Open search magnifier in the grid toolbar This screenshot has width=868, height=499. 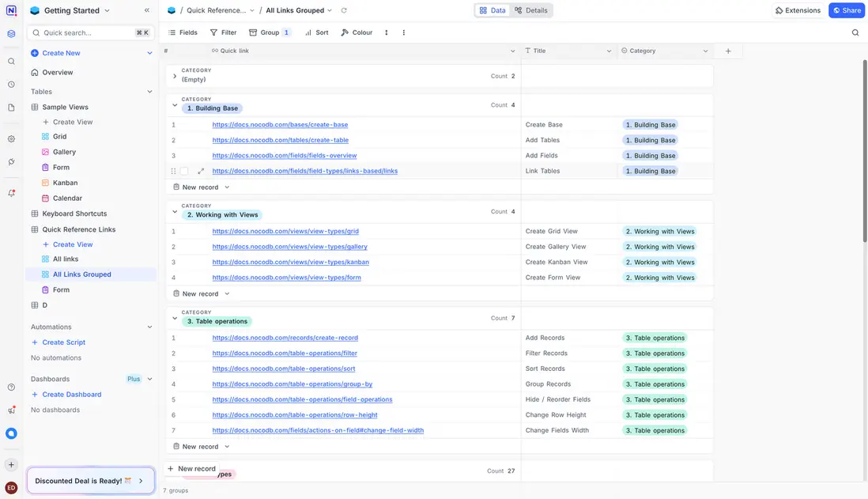tap(855, 32)
